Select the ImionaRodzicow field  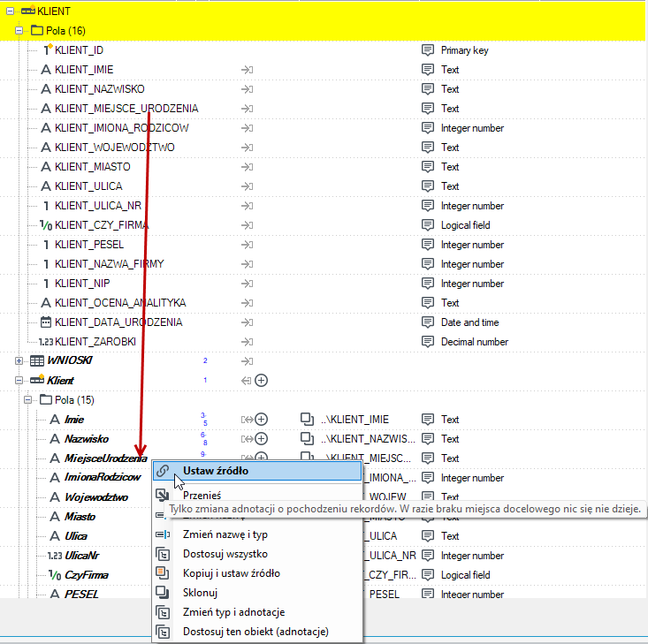pyautogui.click(x=103, y=478)
